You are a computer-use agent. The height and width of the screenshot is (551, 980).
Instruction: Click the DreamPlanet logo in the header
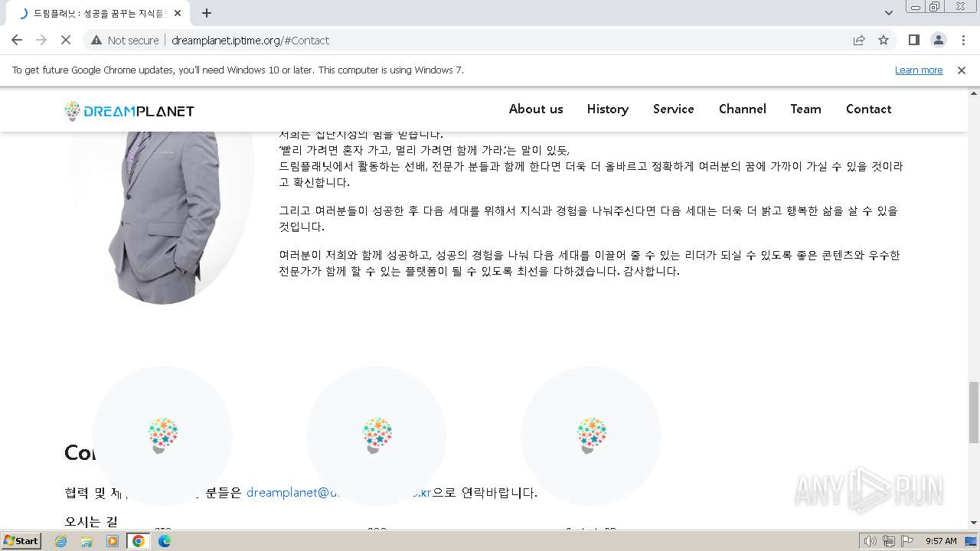click(129, 111)
